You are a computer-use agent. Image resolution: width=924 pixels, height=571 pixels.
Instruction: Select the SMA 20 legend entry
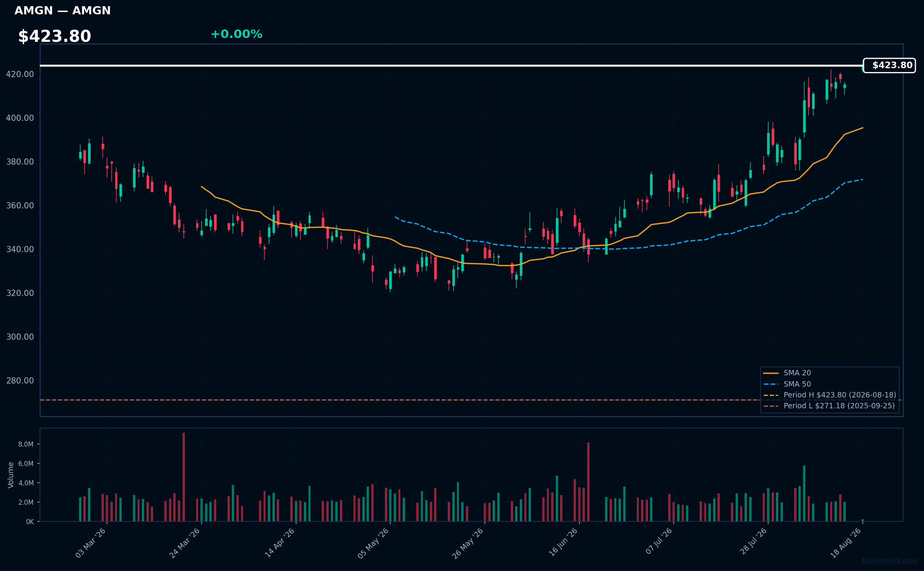787,373
